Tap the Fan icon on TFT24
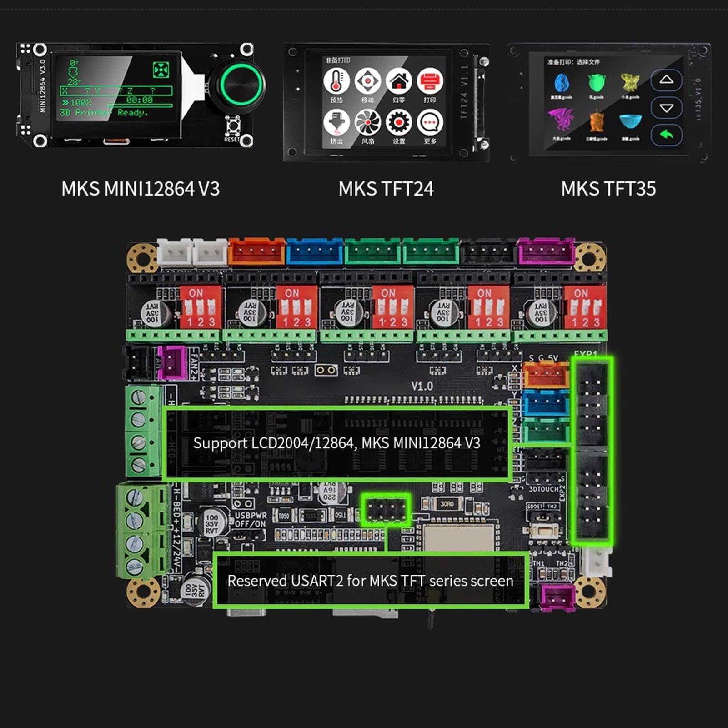Screen dimensions: 728x728 coord(367,122)
